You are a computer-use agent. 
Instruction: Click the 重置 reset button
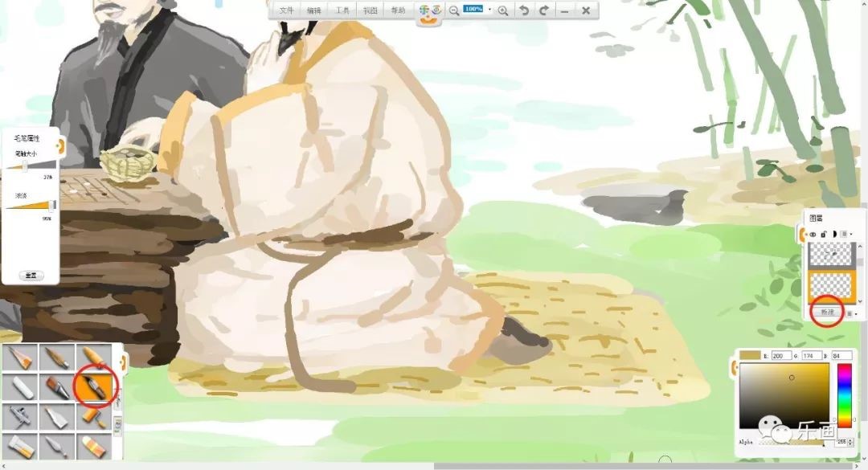tap(31, 275)
